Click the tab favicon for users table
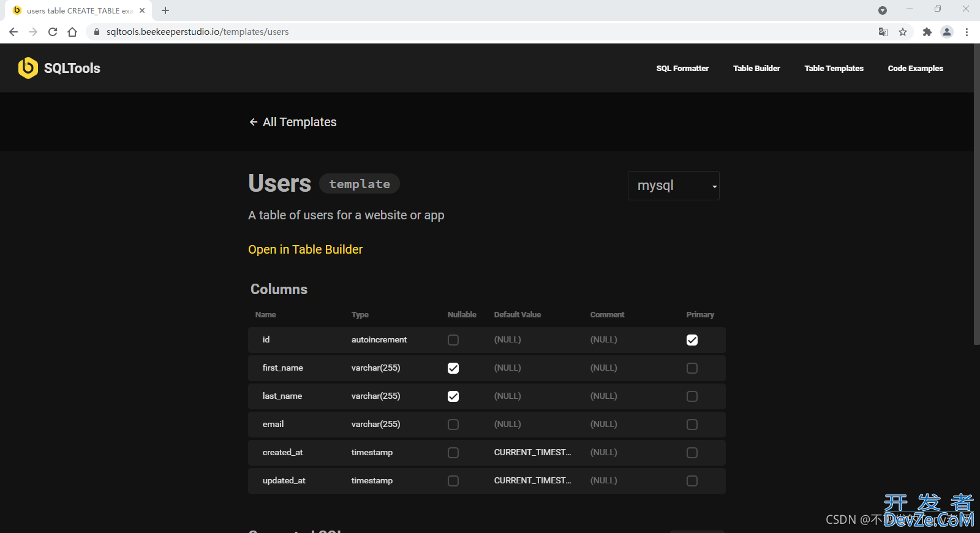980x533 pixels. (x=17, y=10)
